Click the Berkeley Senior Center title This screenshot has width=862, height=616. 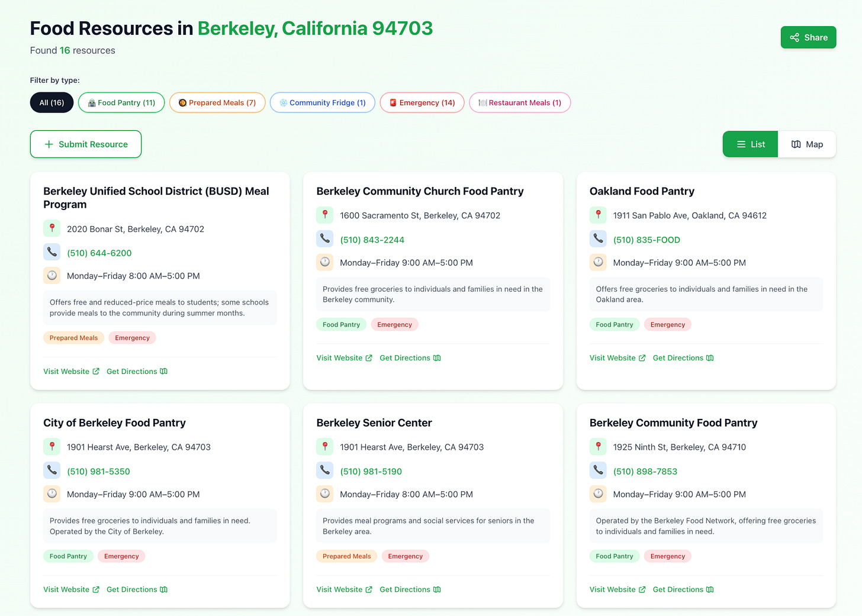tap(374, 423)
